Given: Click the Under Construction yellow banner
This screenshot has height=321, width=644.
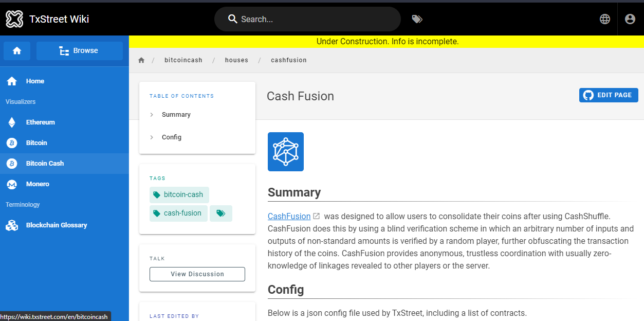Looking at the screenshot, I should [387, 42].
